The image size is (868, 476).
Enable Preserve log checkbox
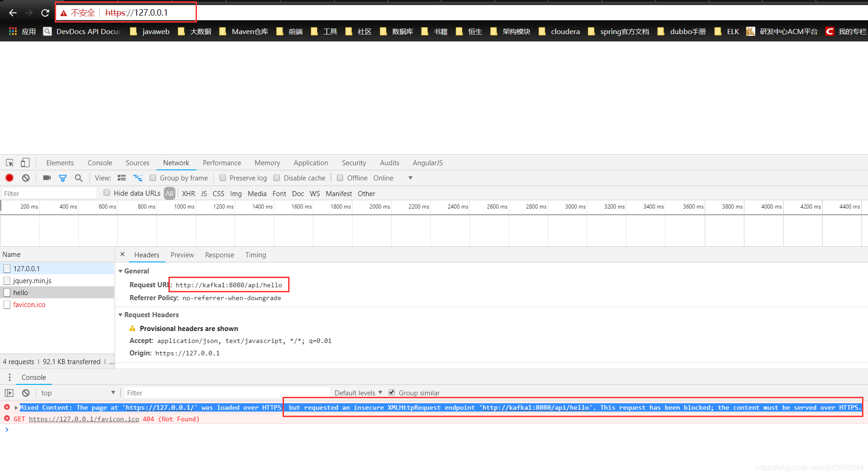tap(223, 178)
